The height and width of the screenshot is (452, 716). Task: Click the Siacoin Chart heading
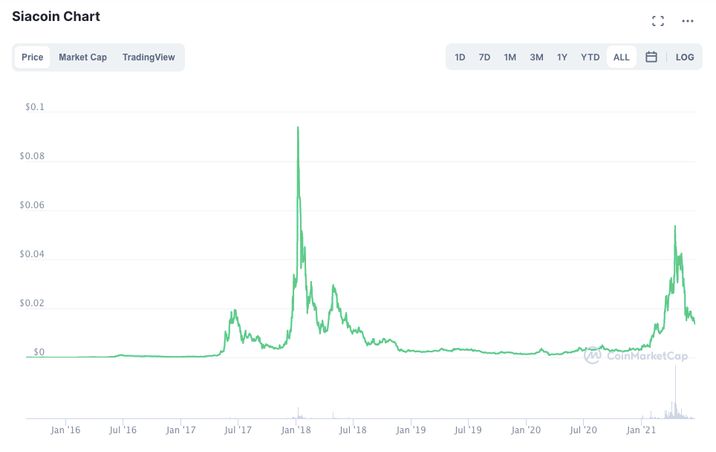56,16
